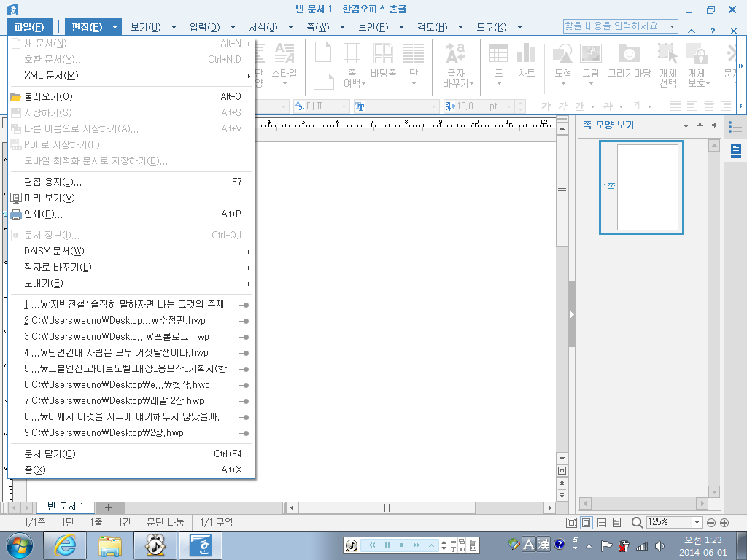
Task: Click the 문단 나눔 status bar button
Action: [166, 523]
